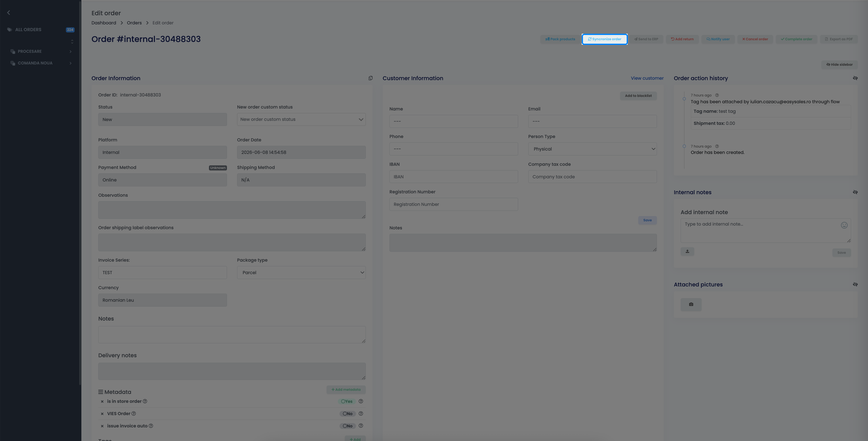Go to Orders breadcrumb
The image size is (868, 441).
coord(134,23)
